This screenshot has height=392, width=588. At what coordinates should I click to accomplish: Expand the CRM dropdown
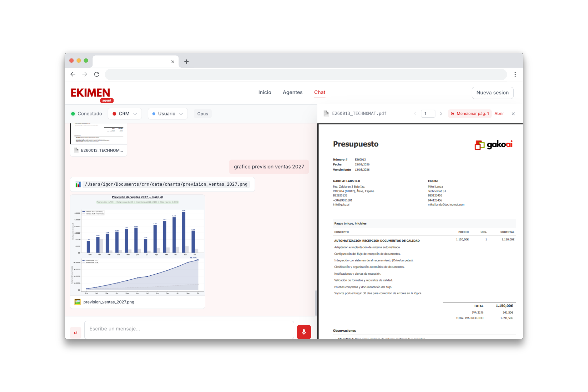(125, 114)
